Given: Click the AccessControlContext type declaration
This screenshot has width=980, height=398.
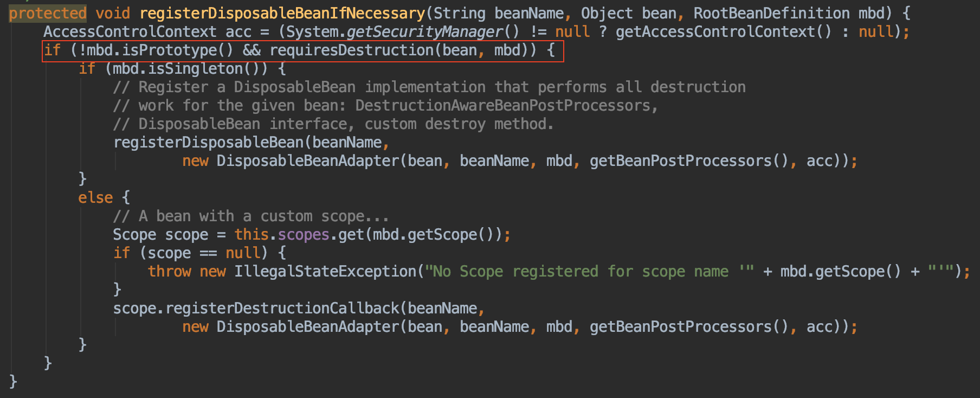Looking at the screenshot, I should 130,32.
